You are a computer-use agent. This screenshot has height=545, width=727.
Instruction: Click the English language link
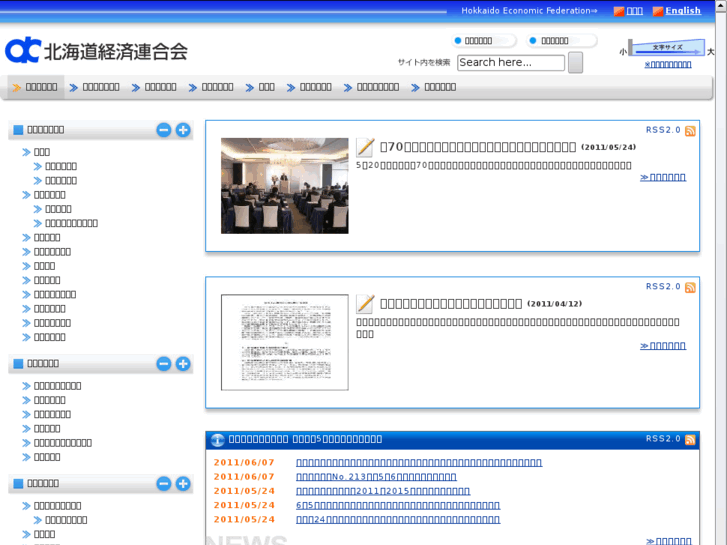click(x=683, y=11)
